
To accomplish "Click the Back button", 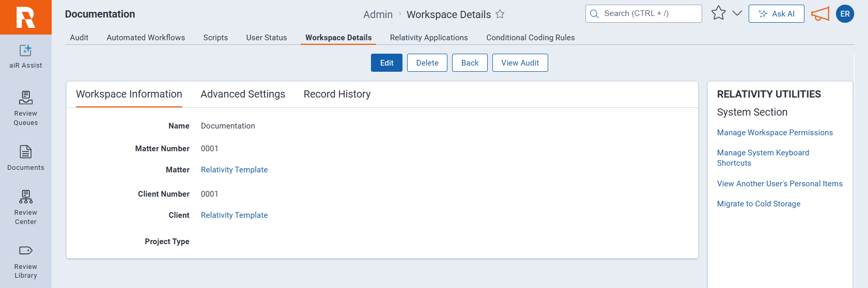I will [470, 63].
